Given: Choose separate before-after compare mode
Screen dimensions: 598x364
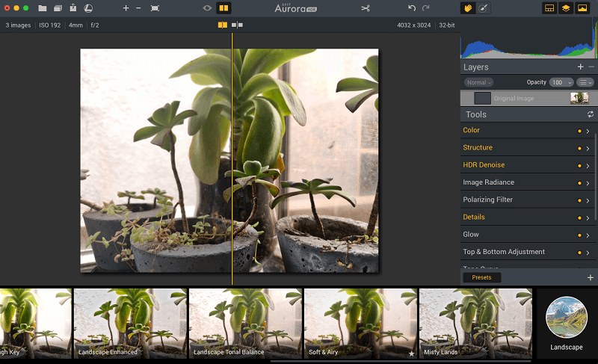Looking at the screenshot, I should (237, 25).
